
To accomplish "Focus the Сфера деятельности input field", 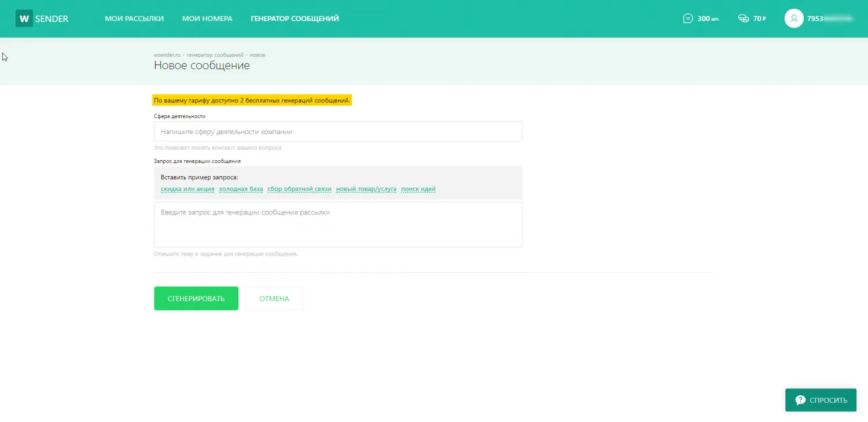I will coord(338,132).
